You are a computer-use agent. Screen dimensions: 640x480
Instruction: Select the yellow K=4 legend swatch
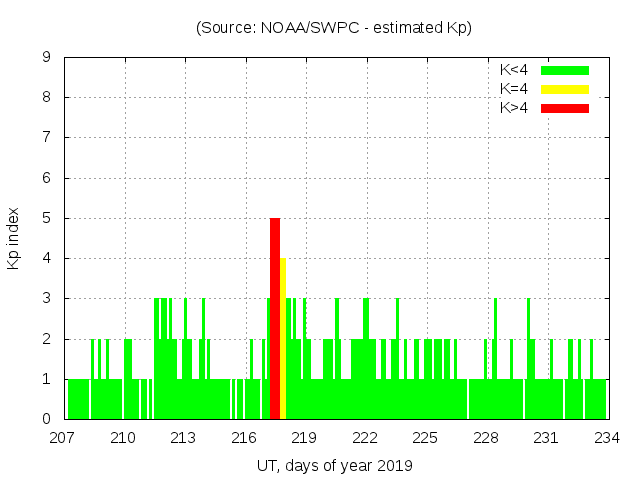click(x=565, y=89)
